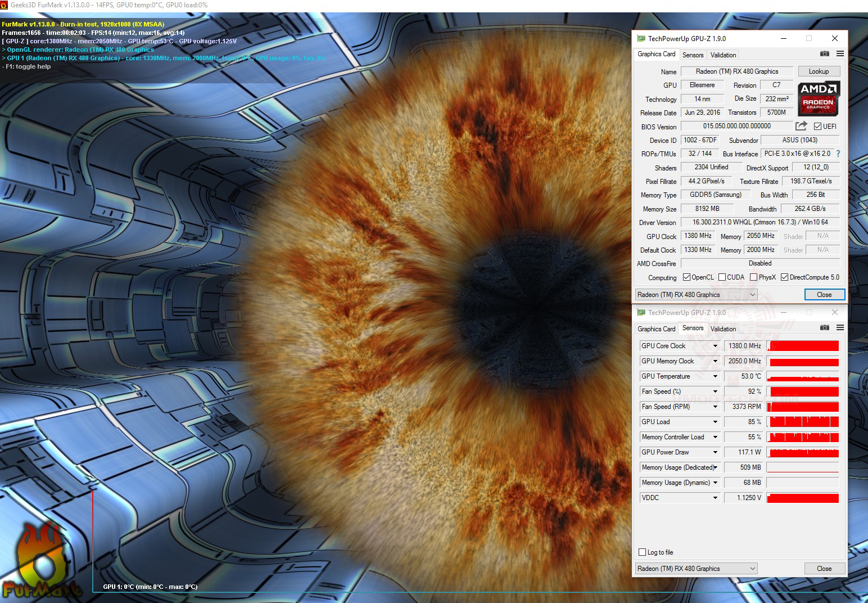The image size is (868, 603).
Task: Expand the GPU Power Draw sensor dropdown
Action: click(715, 452)
